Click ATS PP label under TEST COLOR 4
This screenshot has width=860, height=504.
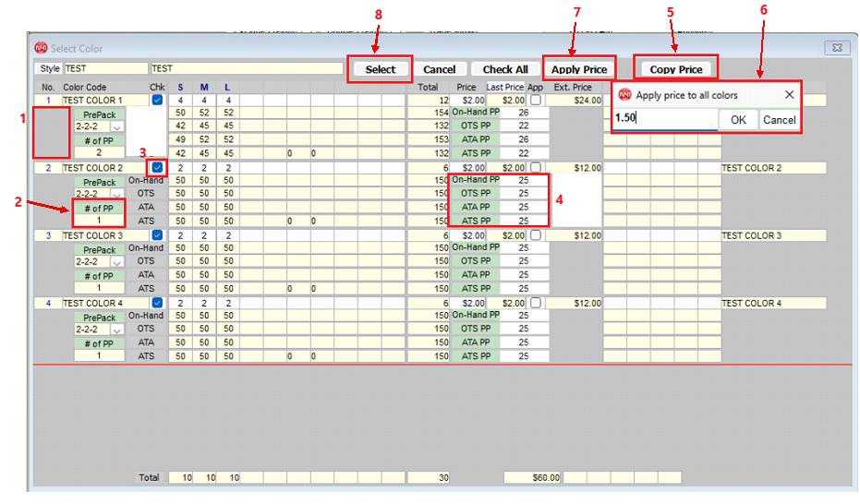coord(475,355)
